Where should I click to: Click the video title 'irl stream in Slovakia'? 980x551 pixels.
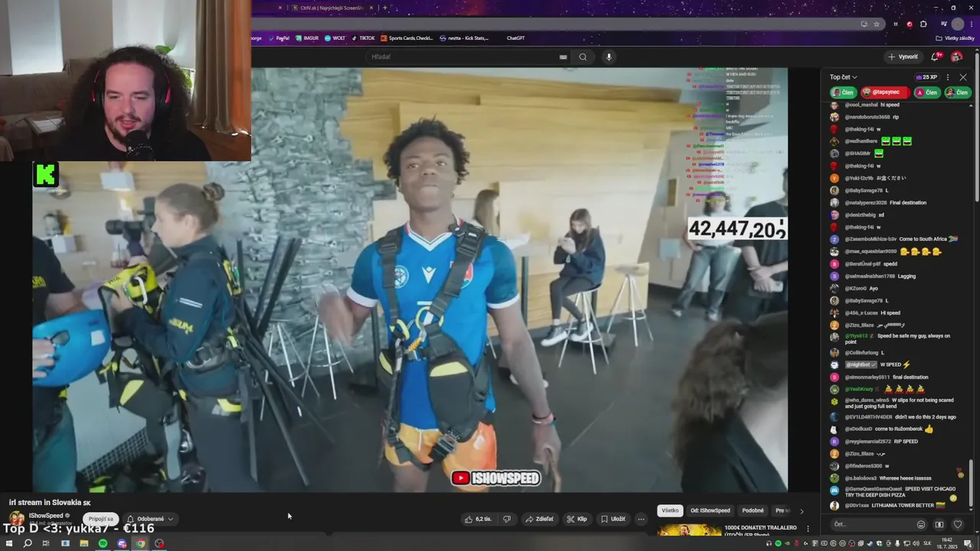click(50, 503)
